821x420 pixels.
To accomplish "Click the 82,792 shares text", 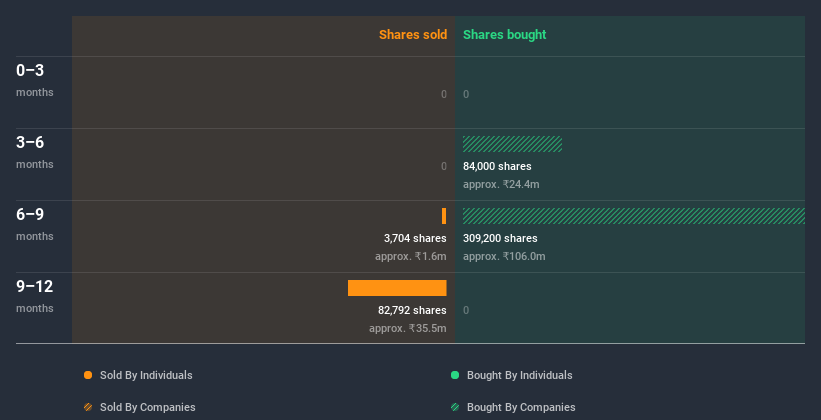I will [x=412, y=310].
